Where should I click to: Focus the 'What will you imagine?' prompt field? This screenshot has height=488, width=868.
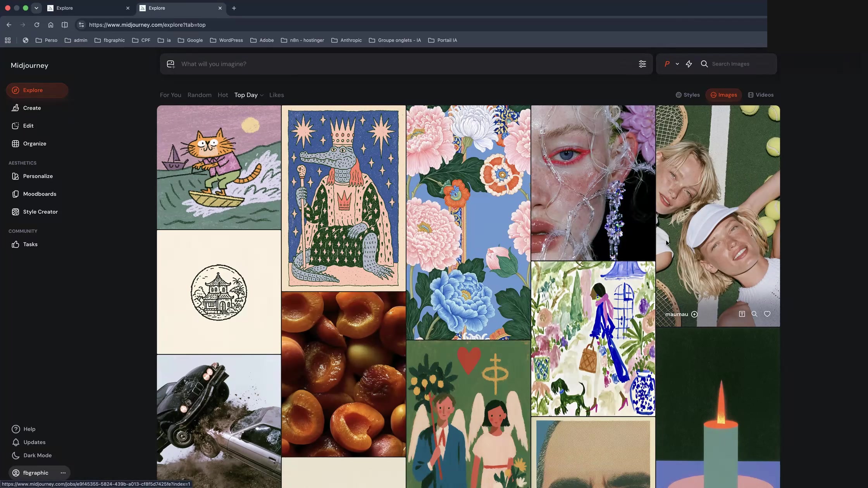tap(407, 64)
